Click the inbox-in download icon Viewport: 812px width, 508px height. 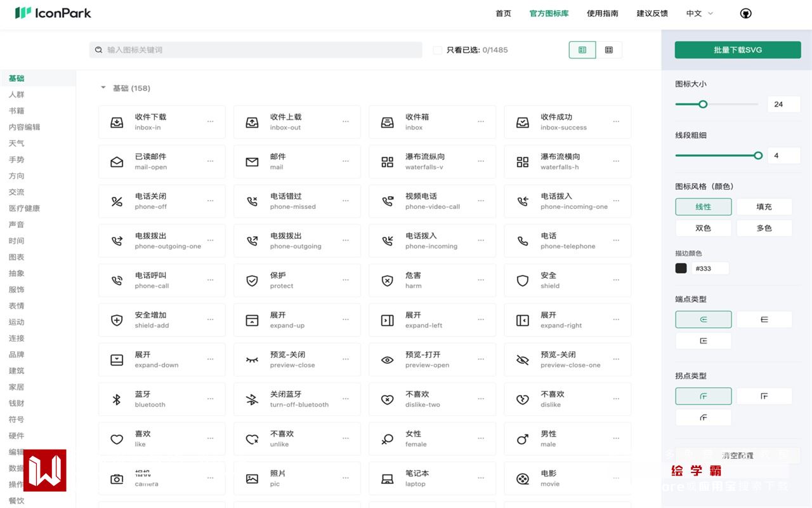[117, 123]
